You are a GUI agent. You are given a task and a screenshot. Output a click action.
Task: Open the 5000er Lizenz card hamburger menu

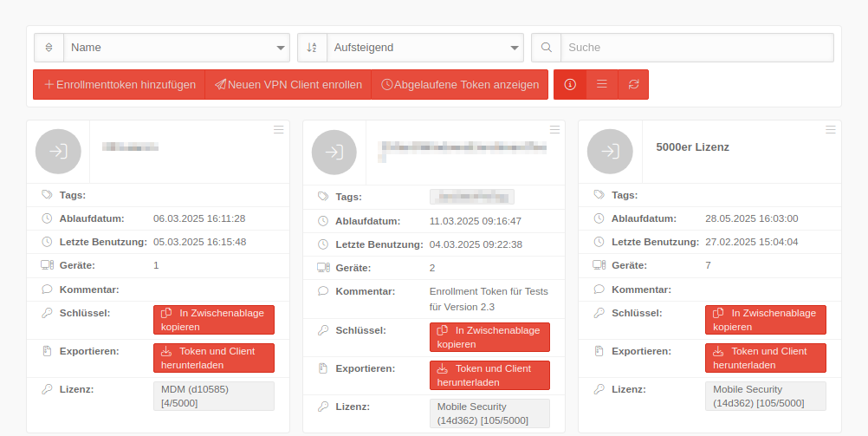coord(831,130)
